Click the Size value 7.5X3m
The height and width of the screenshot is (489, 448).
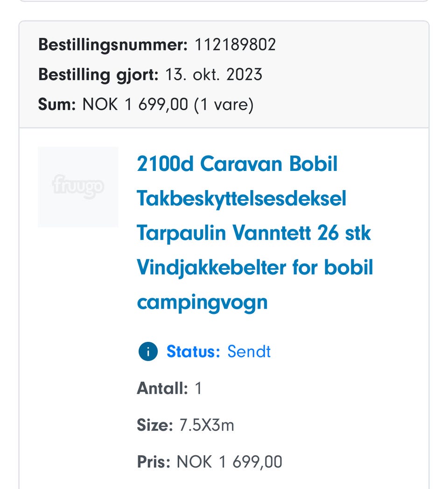(207, 425)
